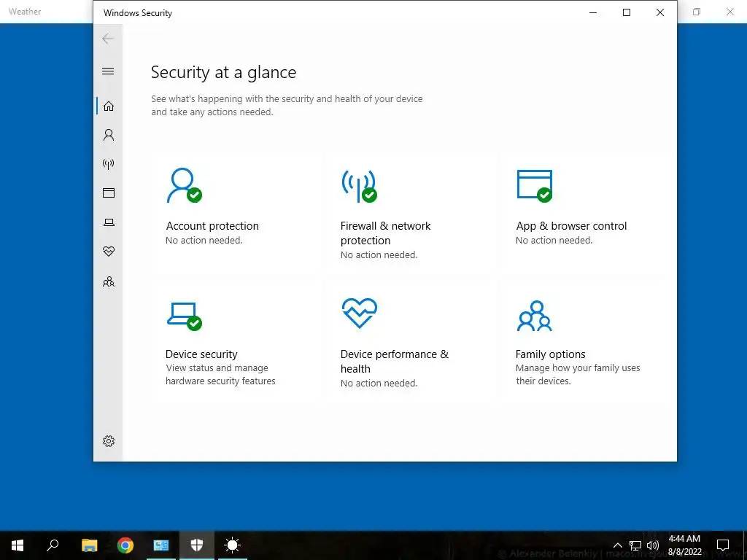Open the hamburger navigation menu
The width and height of the screenshot is (747, 560).
tap(108, 71)
